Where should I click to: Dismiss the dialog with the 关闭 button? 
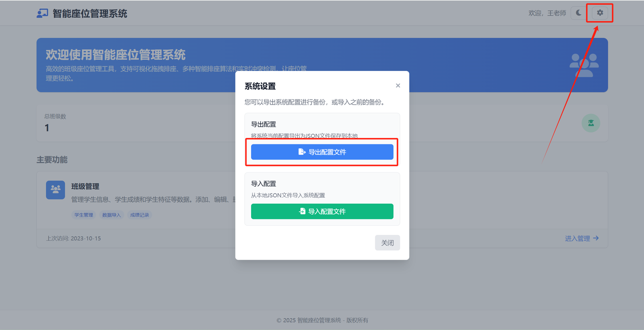click(x=387, y=242)
